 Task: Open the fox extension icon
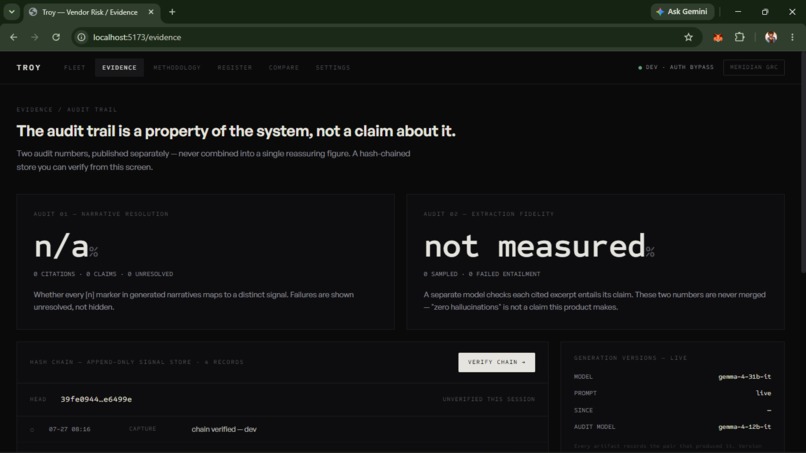tap(718, 37)
